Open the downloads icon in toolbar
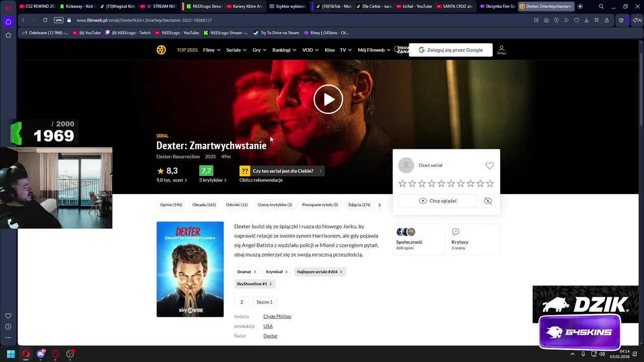The image size is (644, 362). [587, 20]
